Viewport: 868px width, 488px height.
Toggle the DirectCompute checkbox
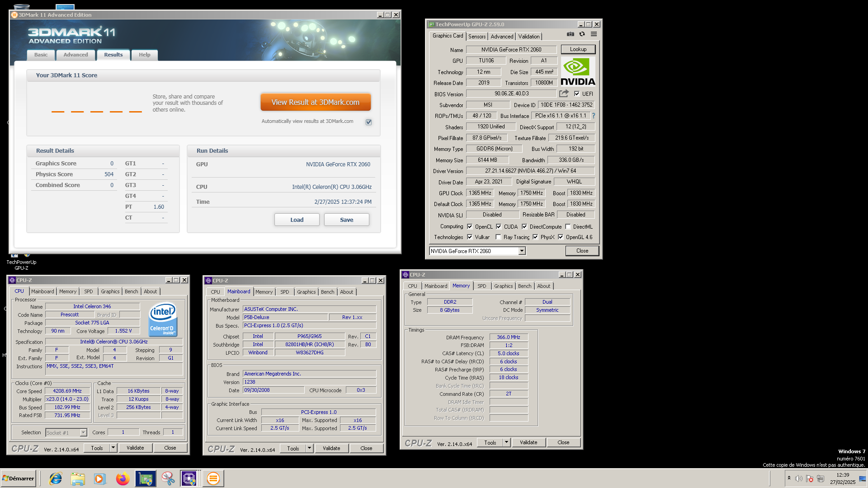click(524, 226)
